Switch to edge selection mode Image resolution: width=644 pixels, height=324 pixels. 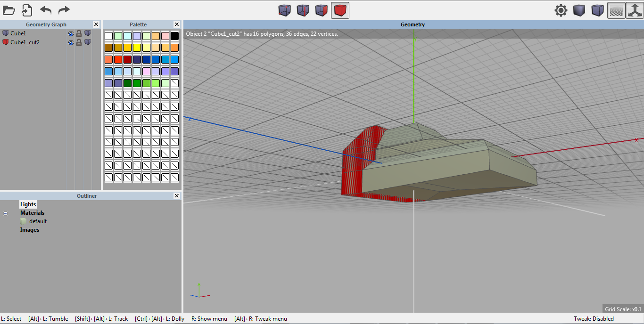303,10
